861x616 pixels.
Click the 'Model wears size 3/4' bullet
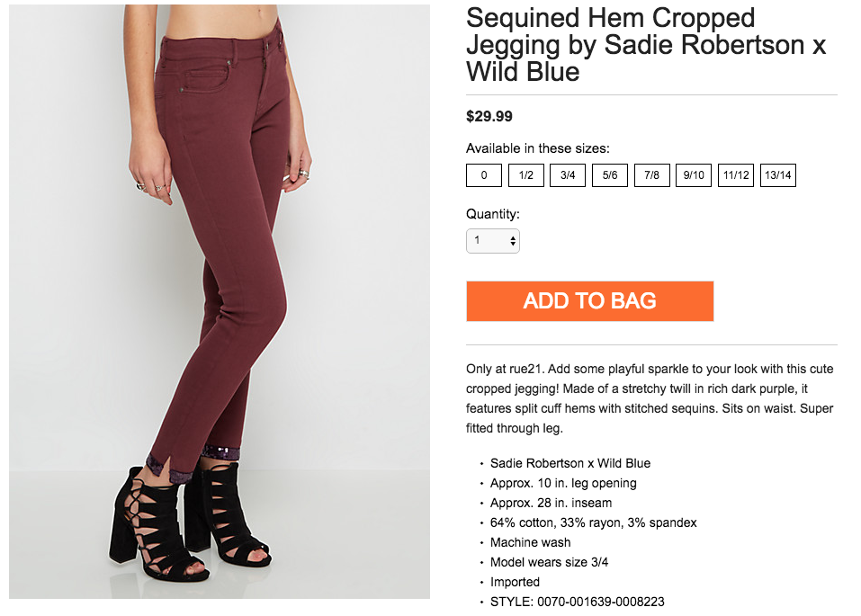(551, 562)
